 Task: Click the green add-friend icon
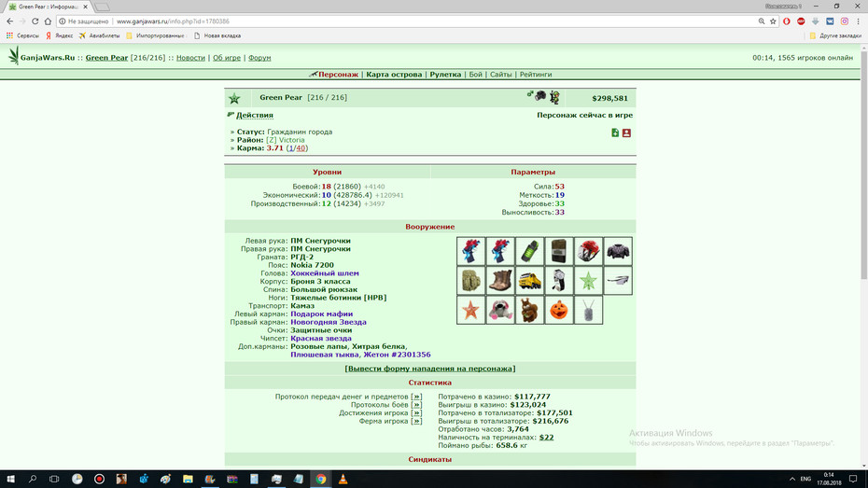[615, 132]
